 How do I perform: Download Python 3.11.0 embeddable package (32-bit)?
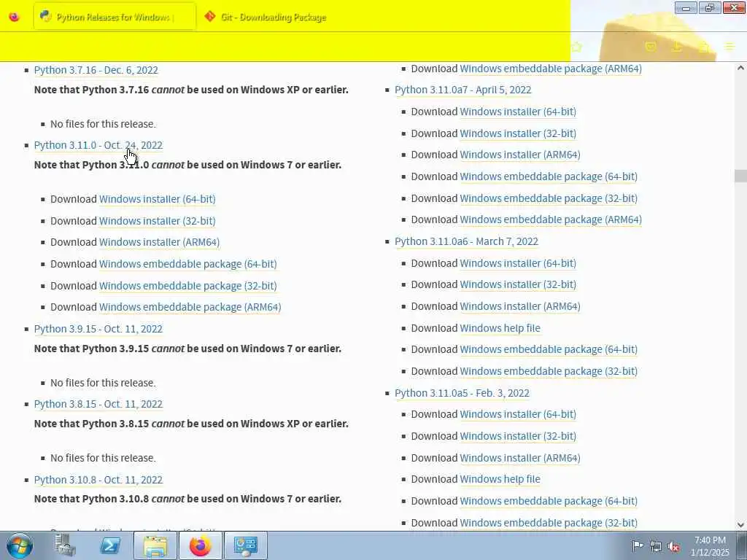pyautogui.click(x=187, y=286)
